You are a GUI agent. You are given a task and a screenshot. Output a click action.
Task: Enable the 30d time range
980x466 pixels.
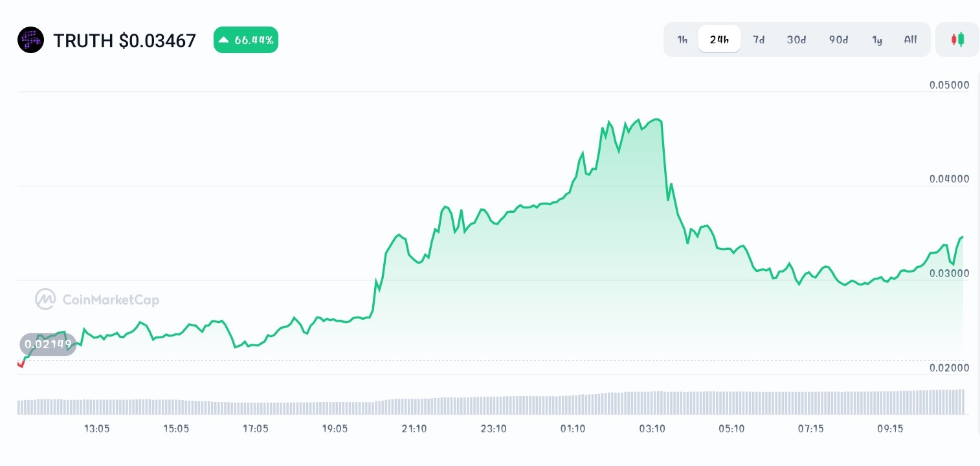click(796, 39)
